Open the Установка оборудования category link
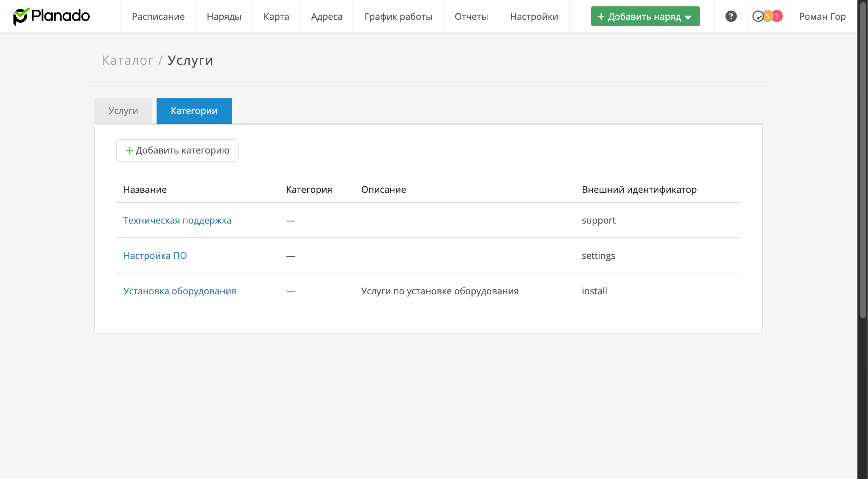Image resolution: width=868 pixels, height=479 pixels. pos(180,291)
